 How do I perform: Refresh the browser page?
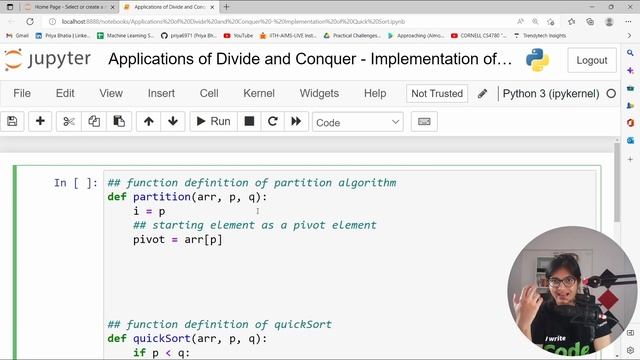[30, 22]
